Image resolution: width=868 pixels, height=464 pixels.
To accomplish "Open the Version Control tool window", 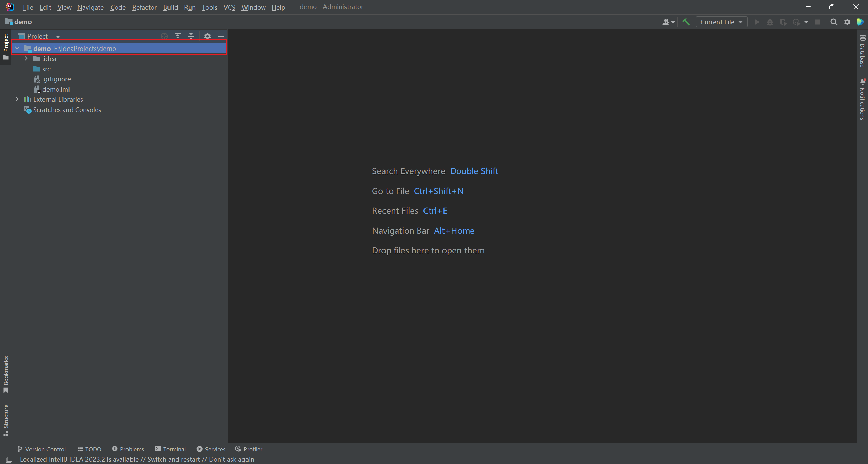I will 42,449.
